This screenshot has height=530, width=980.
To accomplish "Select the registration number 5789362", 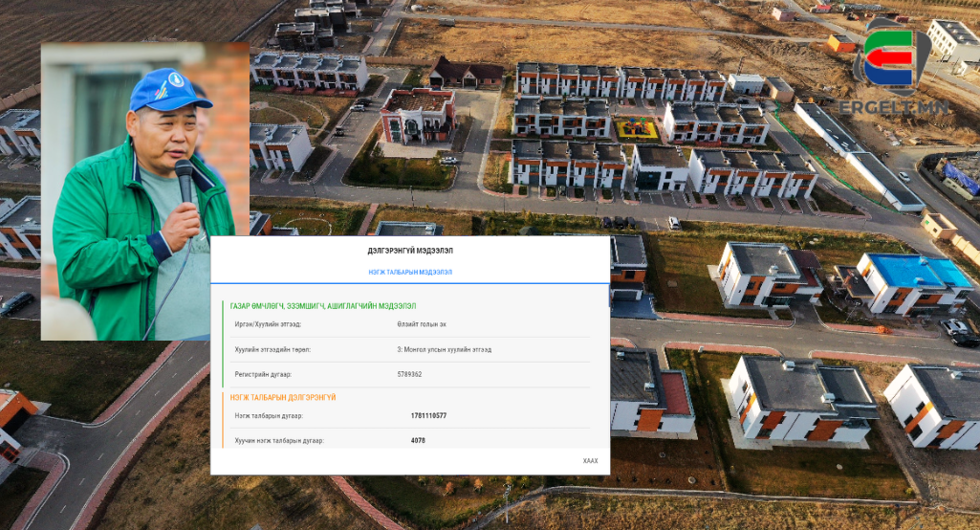I will point(409,374).
